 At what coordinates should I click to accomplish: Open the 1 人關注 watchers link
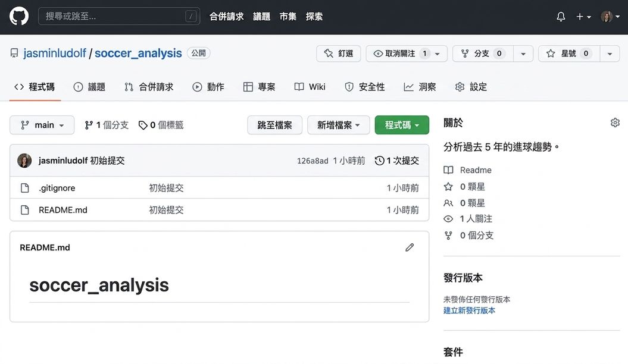(x=476, y=219)
